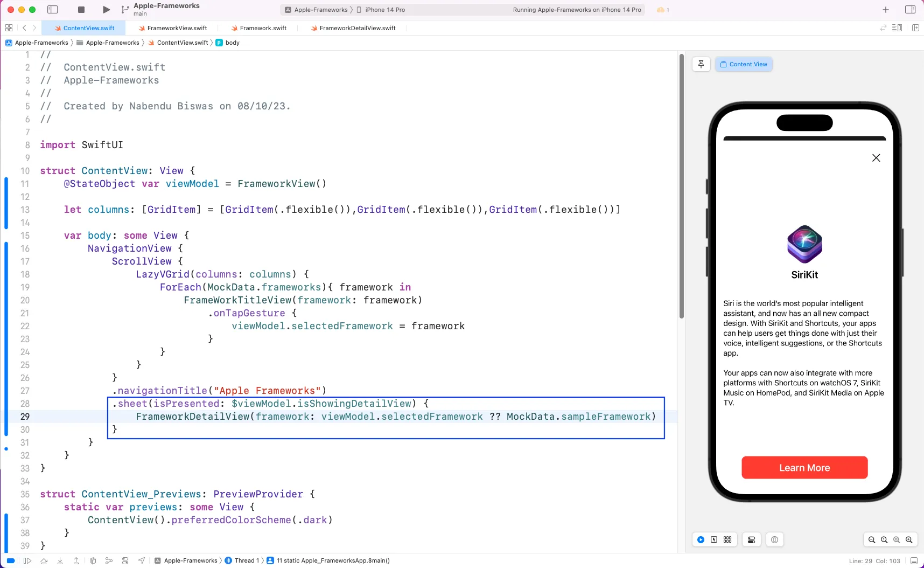Screen dimensions: 924x568
Task: Click the pause/continue execution icon
Action: point(27,560)
